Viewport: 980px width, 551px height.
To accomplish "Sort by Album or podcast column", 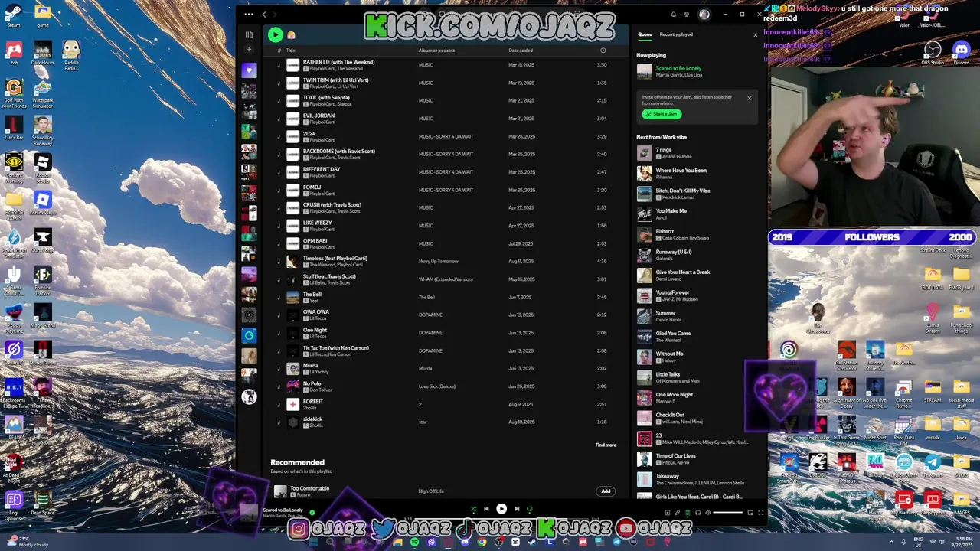I will 436,51.
